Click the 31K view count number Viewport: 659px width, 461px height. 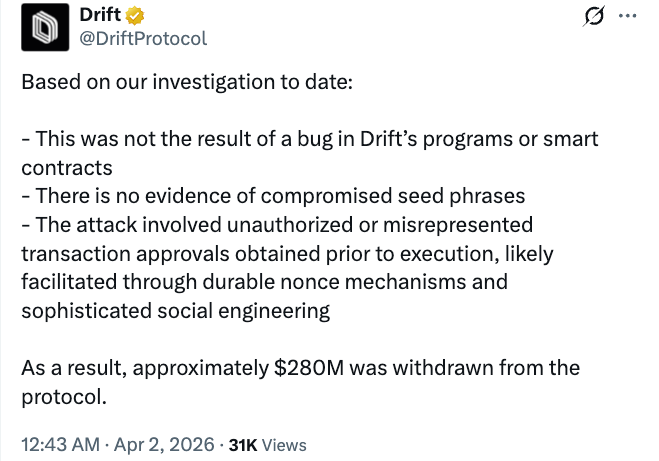pos(243,445)
